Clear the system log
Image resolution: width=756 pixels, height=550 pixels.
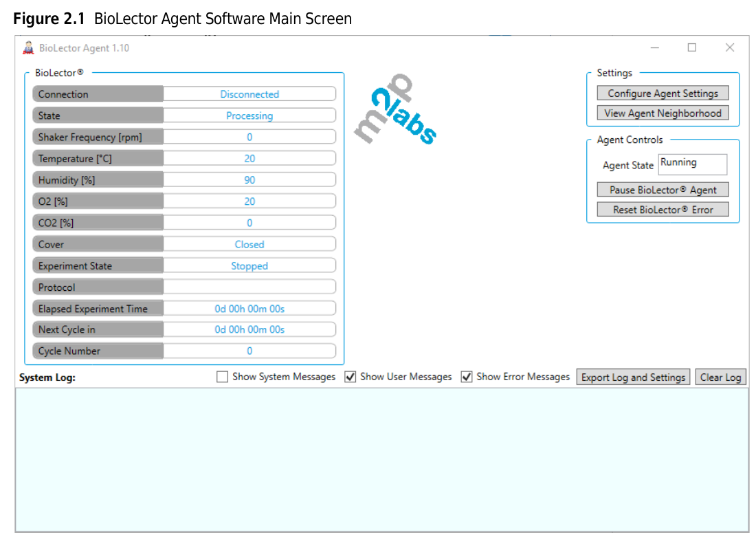720,377
